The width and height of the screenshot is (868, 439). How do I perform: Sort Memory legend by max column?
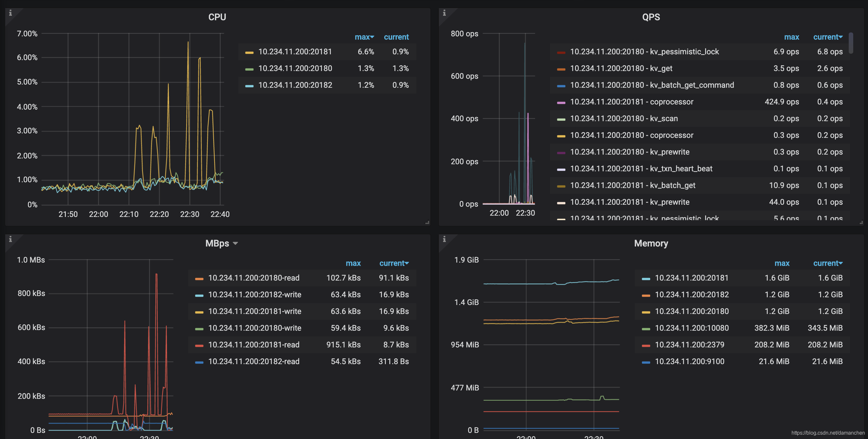[x=782, y=263]
